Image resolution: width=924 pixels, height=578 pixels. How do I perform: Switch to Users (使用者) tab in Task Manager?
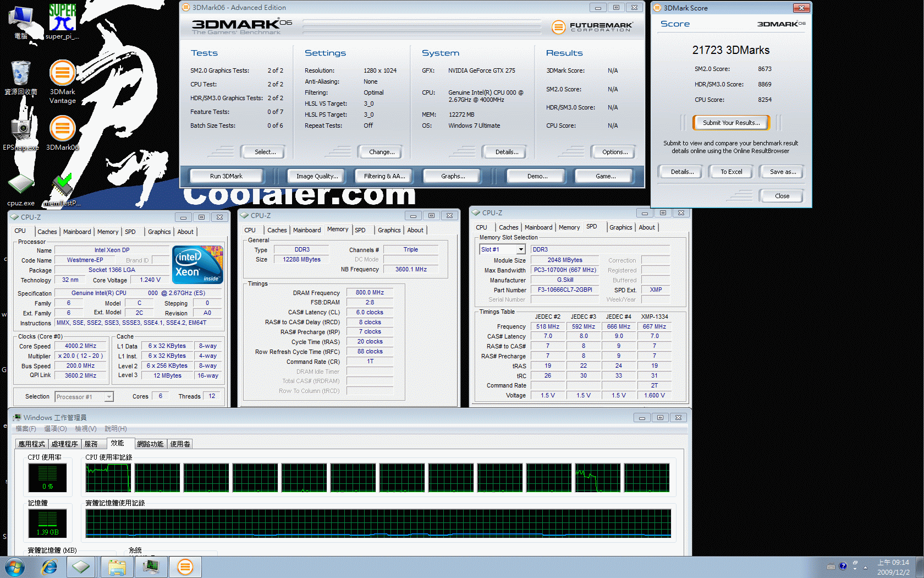180,444
